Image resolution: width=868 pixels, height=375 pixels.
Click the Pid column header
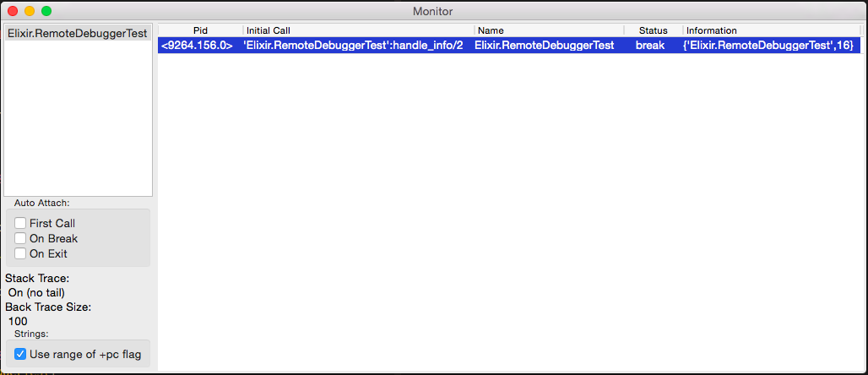click(200, 30)
